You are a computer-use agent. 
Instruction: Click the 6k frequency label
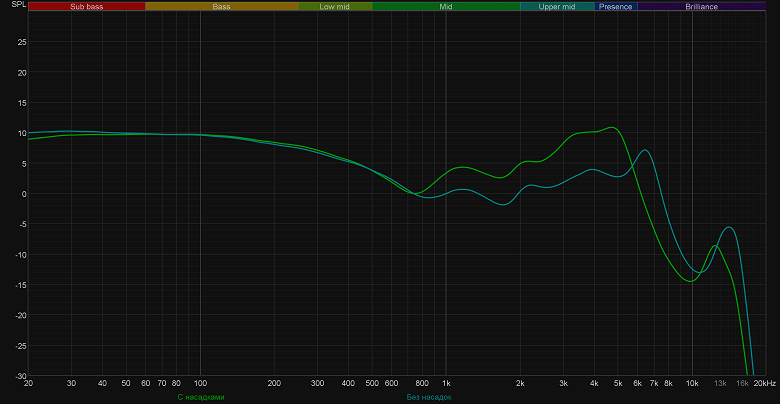638,383
